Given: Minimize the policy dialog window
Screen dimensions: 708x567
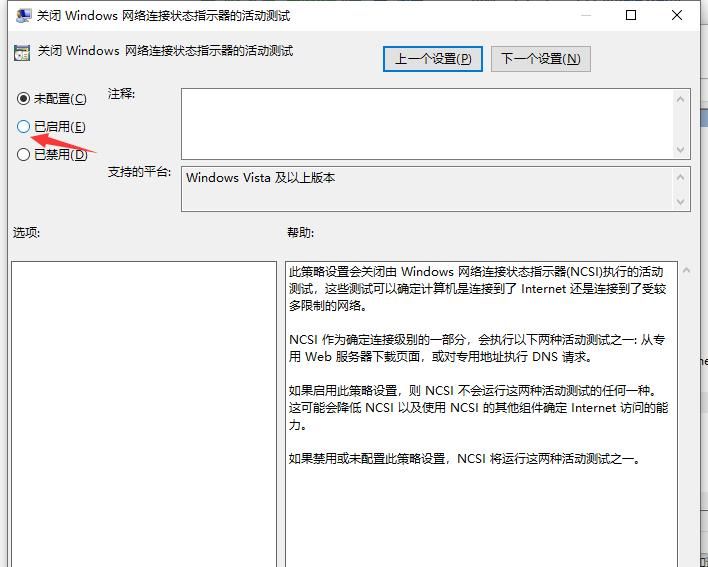Looking at the screenshot, I should pyautogui.click(x=586, y=15).
